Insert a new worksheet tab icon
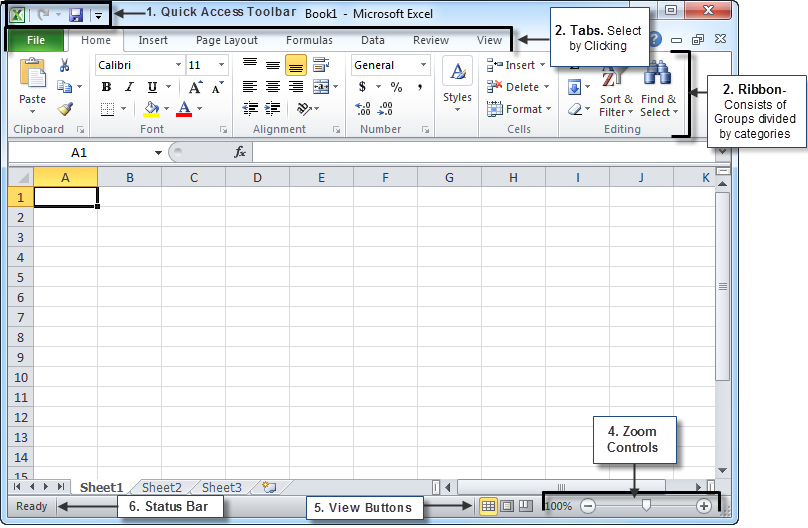 [x=270, y=487]
